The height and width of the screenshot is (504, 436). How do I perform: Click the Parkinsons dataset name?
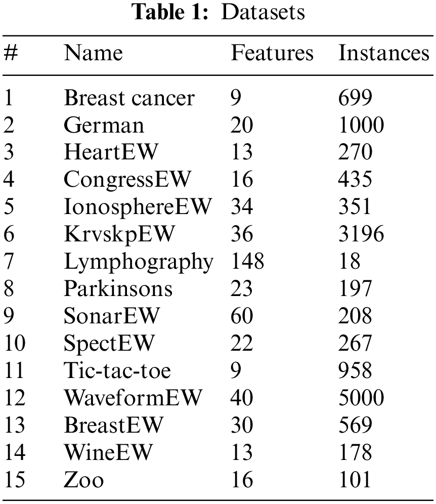tap(118, 289)
